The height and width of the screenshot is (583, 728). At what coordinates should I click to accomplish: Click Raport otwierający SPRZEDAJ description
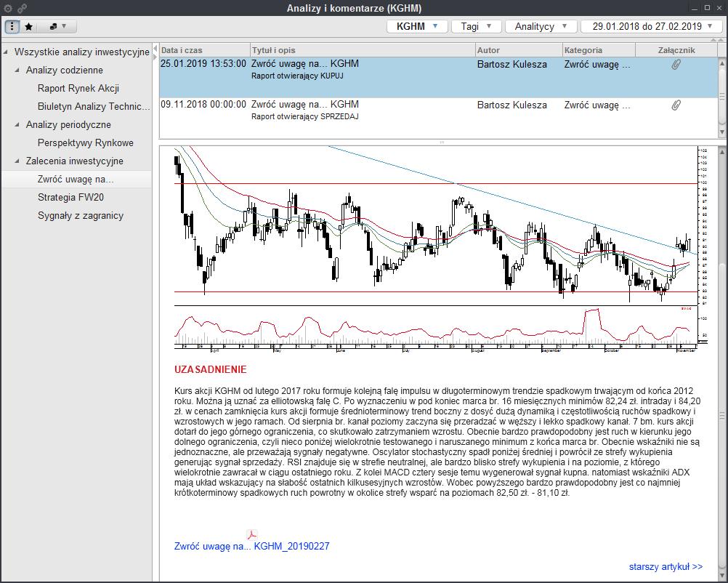[x=305, y=116]
